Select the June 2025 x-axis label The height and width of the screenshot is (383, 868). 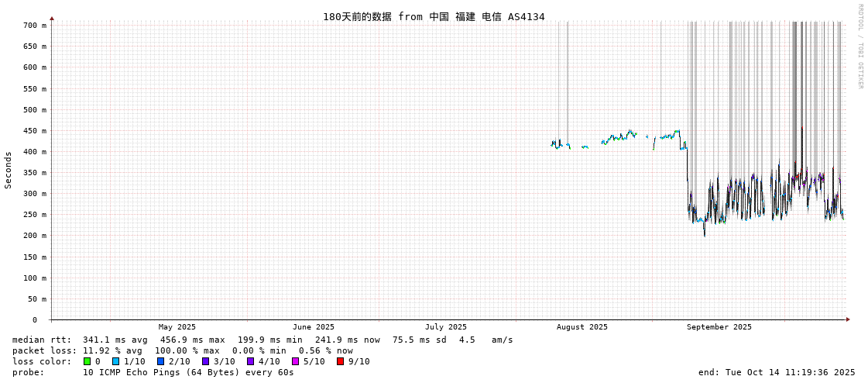(314, 327)
